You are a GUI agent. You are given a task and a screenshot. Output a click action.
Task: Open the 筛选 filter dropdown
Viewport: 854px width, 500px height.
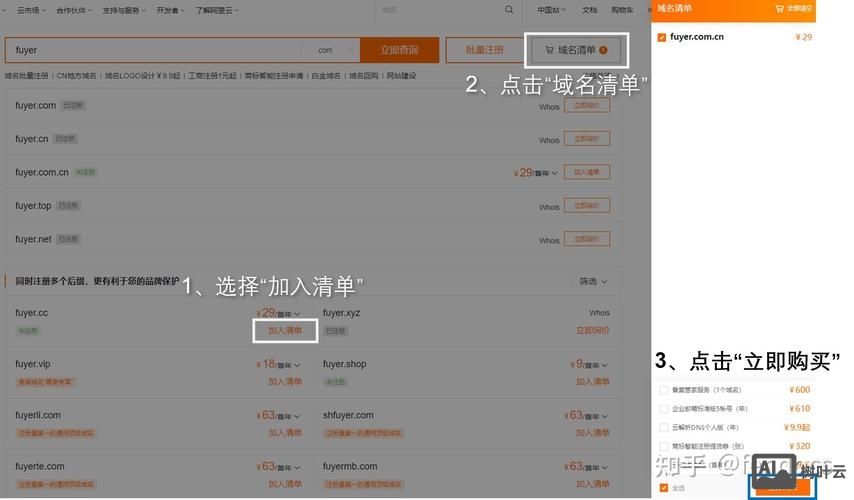tap(593, 281)
